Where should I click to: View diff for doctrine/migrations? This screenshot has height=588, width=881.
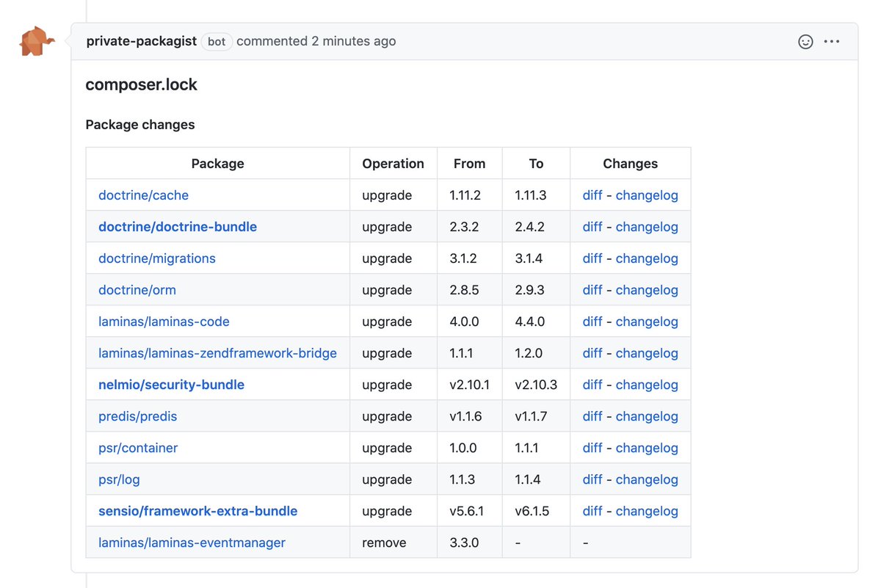(592, 258)
